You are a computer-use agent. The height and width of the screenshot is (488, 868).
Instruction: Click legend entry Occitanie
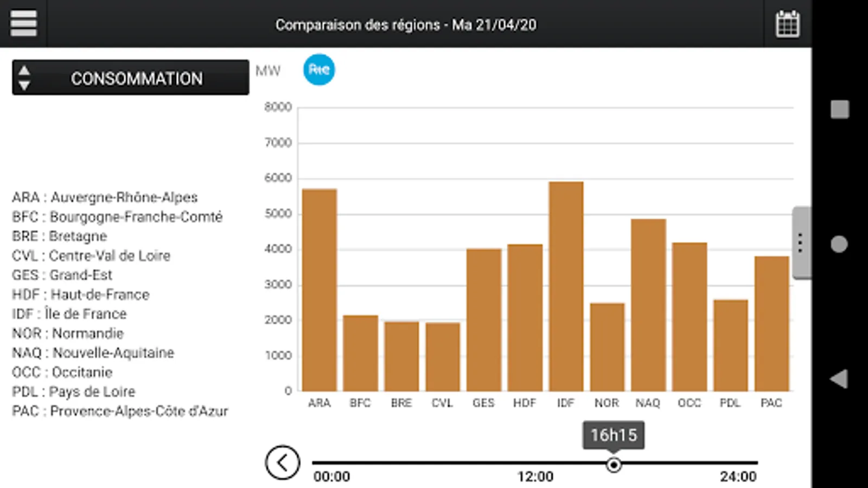tap(62, 372)
